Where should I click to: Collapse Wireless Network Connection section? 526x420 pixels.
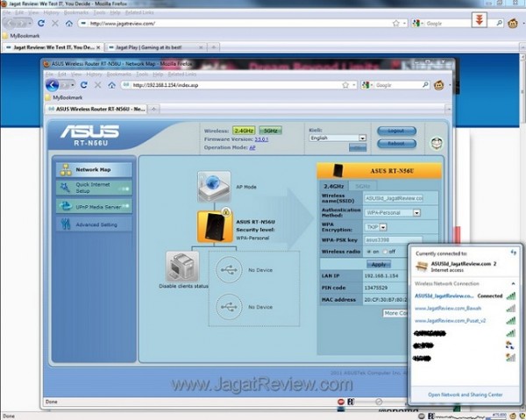coord(513,284)
